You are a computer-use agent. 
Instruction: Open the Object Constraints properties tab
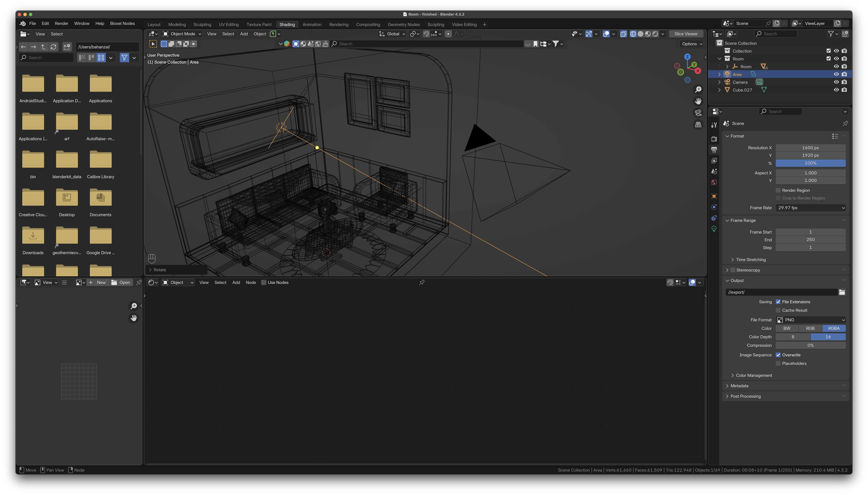tap(714, 218)
